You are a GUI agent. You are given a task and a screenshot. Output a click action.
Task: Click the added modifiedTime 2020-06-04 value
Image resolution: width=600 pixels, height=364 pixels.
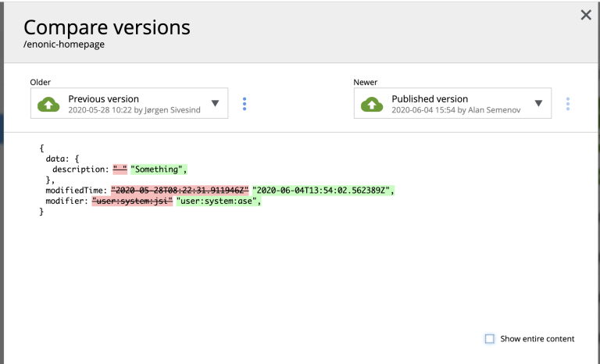323,191
